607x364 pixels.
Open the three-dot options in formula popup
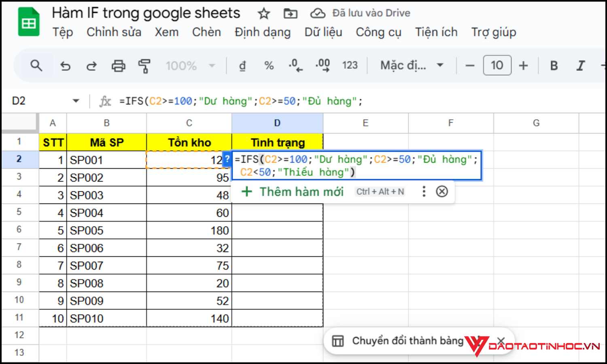click(424, 191)
